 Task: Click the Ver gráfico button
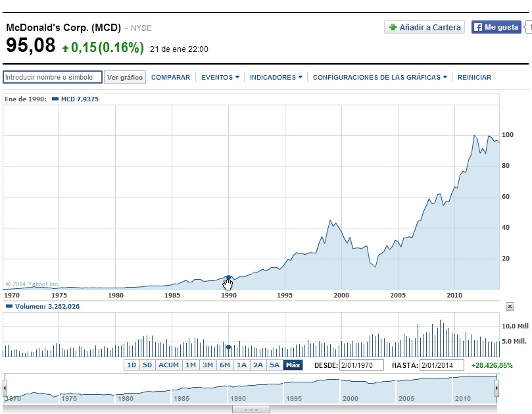point(125,77)
